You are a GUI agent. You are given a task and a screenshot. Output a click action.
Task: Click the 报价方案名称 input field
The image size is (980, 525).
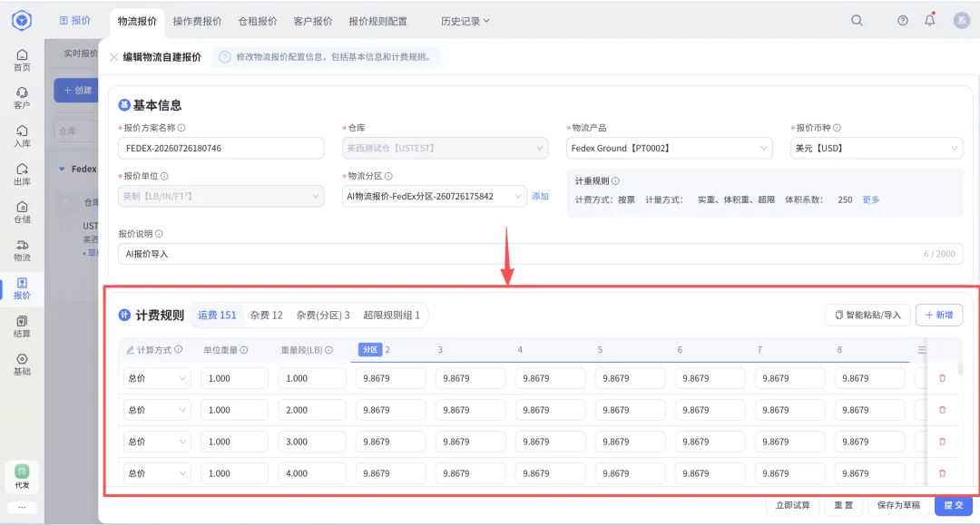pos(221,148)
